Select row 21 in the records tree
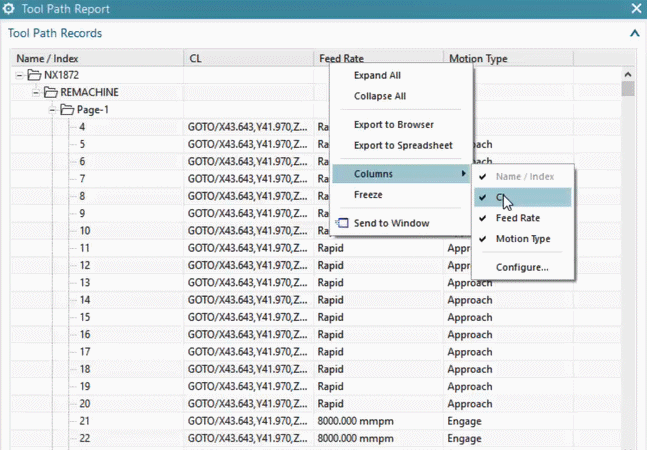This screenshot has width=647, height=450. tap(85, 421)
